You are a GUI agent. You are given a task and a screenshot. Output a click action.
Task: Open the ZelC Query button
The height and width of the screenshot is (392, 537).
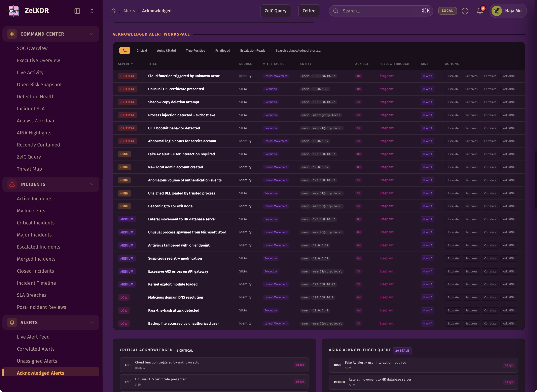[x=276, y=11]
